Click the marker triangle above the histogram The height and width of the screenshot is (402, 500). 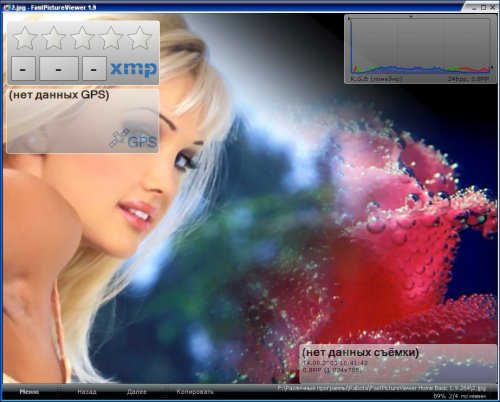click(411, 16)
